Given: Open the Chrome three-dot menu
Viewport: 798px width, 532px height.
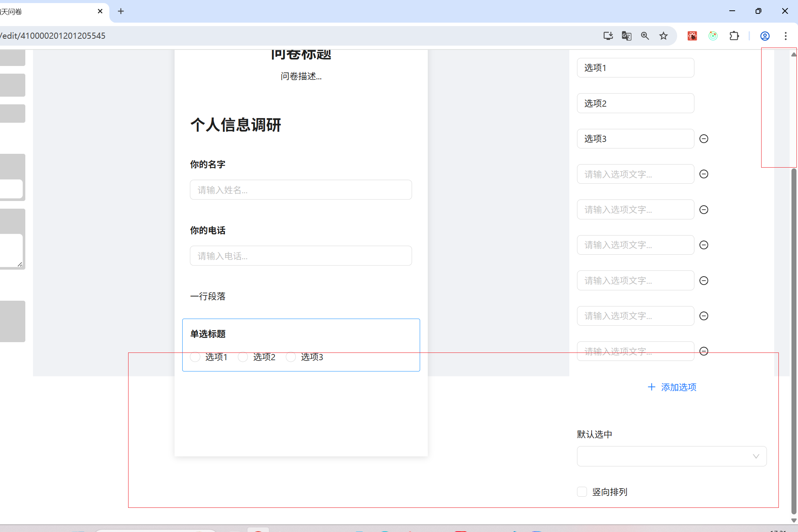Looking at the screenshot, I should tap(785, 36).
